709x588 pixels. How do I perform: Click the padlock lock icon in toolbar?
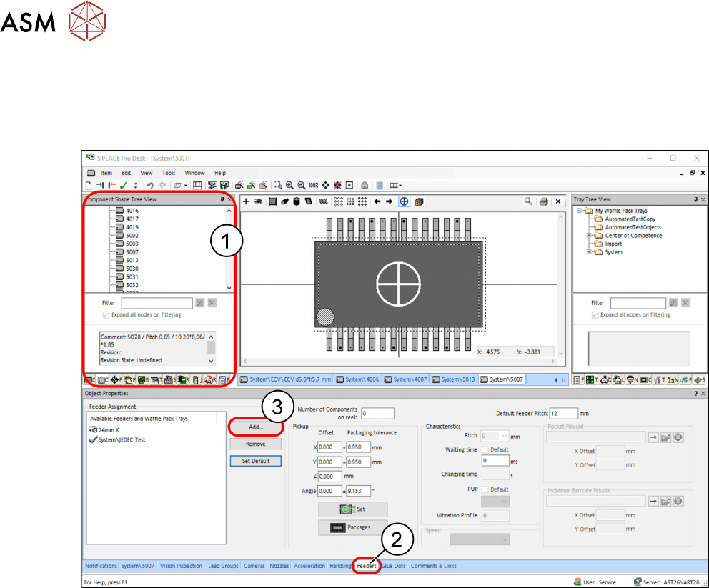[x=365, y=185]
